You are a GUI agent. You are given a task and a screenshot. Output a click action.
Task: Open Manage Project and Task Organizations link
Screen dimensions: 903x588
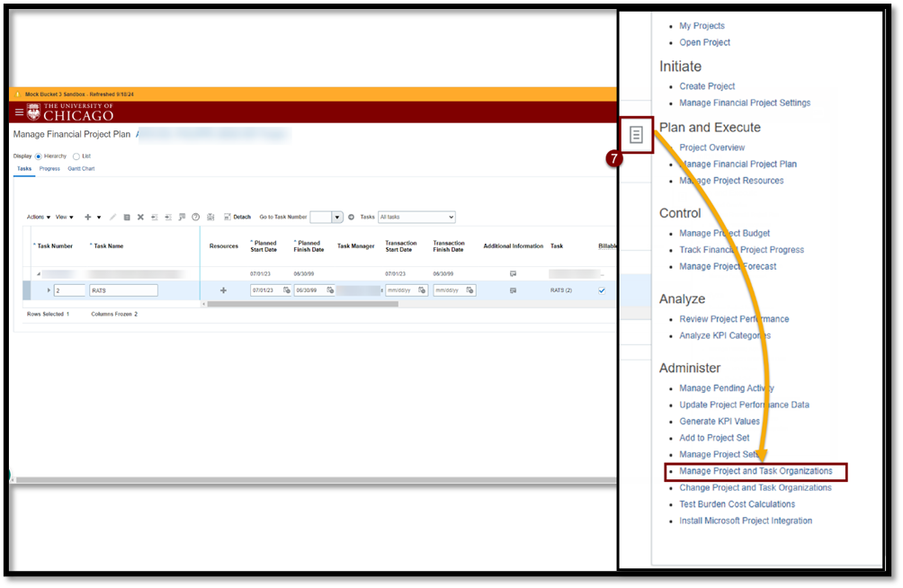755,471
